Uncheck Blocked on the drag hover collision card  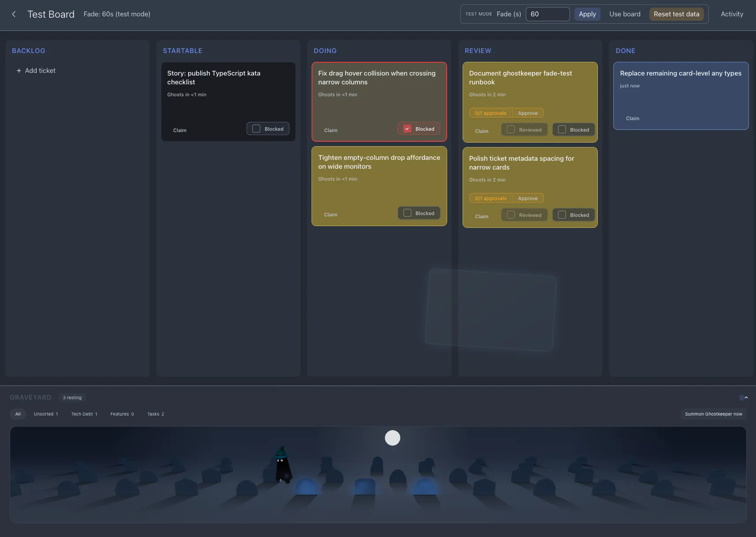click(407, 129)
